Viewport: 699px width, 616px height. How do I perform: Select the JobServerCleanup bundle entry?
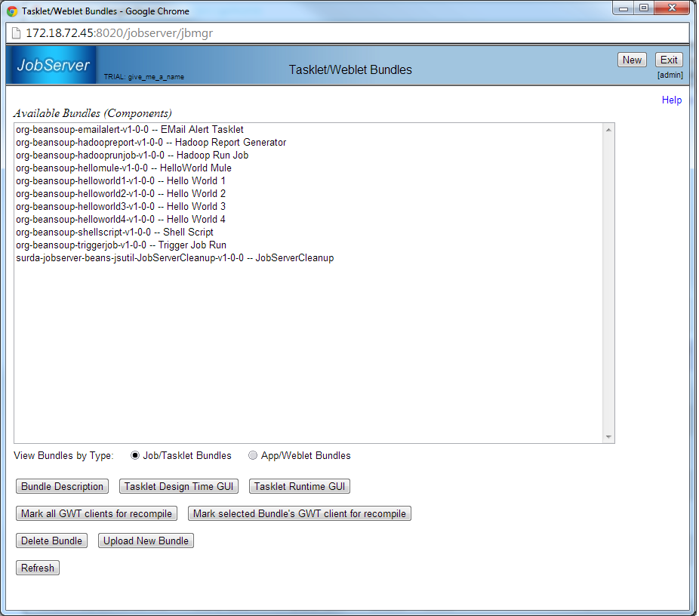click(x=174, y=258)
